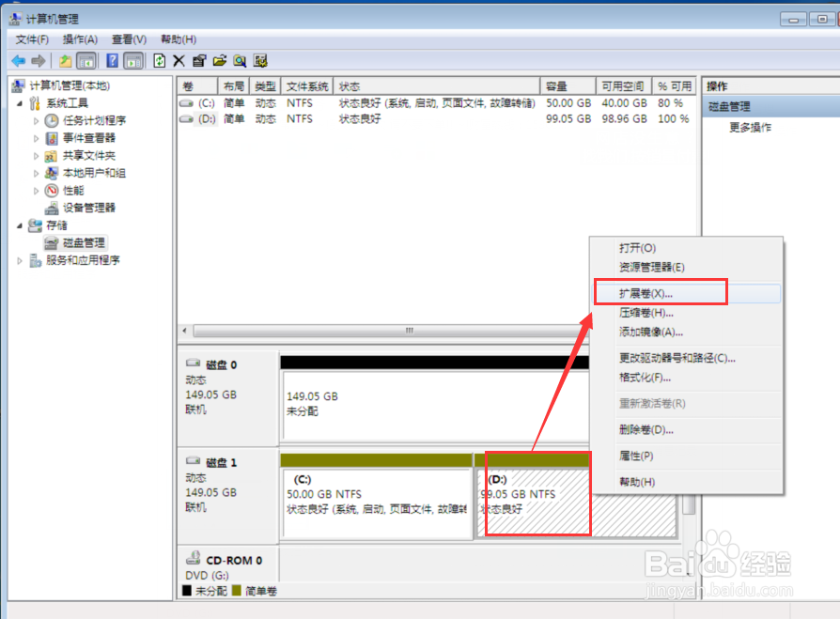Choose 删除卷(D)... in context menu
840x619 pixels.
click(686, 430)
